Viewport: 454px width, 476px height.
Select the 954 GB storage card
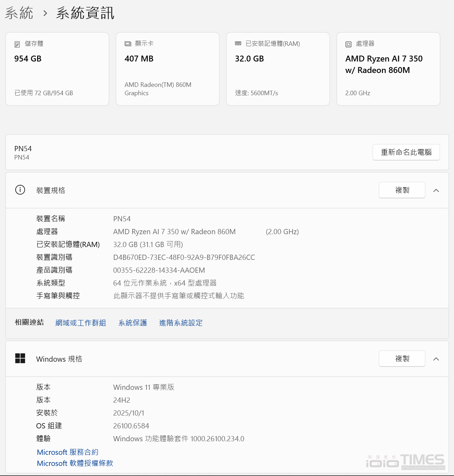click(x=57, y=69)
